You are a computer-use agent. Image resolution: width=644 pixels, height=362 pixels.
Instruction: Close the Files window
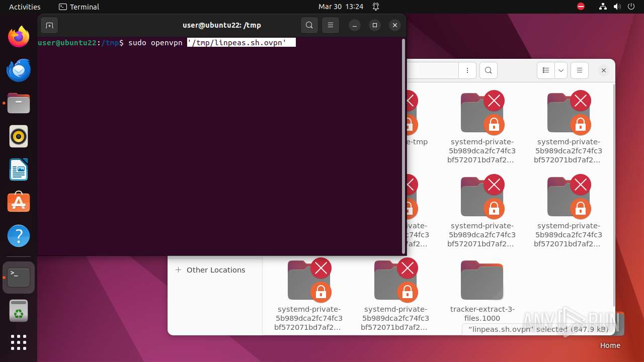point(604,70)
